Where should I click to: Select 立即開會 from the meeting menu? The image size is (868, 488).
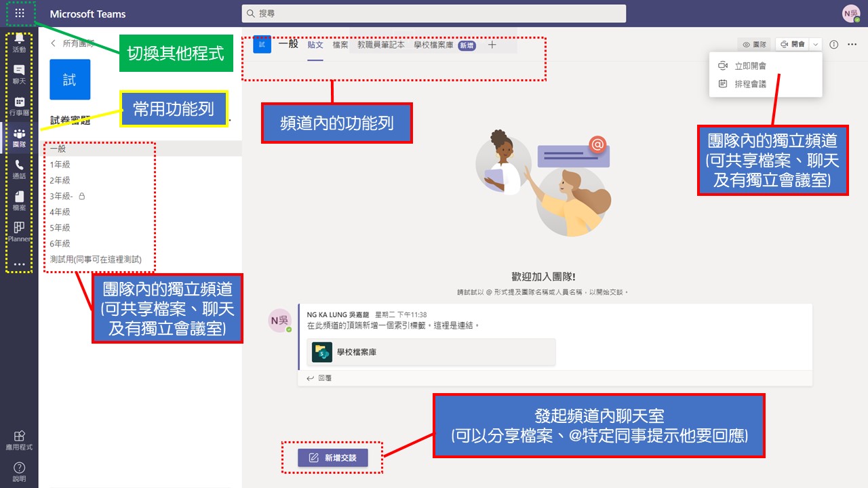coord(750,66)
